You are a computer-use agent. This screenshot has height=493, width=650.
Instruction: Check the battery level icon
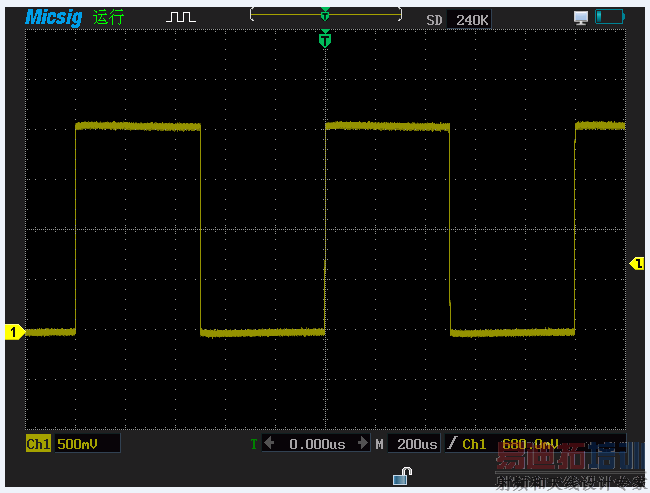pos(609,17)
